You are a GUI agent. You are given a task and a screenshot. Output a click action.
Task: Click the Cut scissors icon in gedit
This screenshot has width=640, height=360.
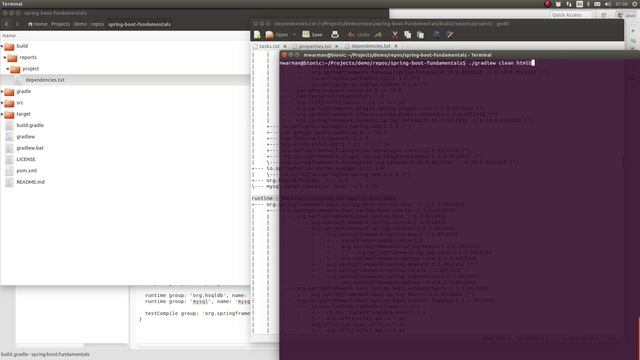[x=395, y=35]
